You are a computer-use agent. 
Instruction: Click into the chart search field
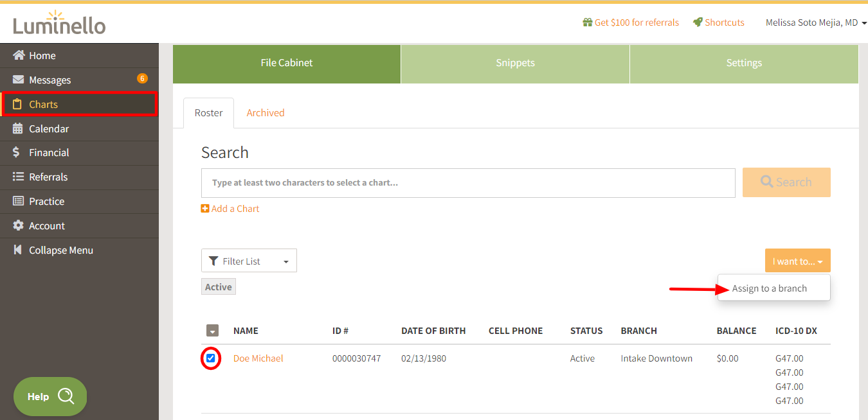tap(468, 183)
